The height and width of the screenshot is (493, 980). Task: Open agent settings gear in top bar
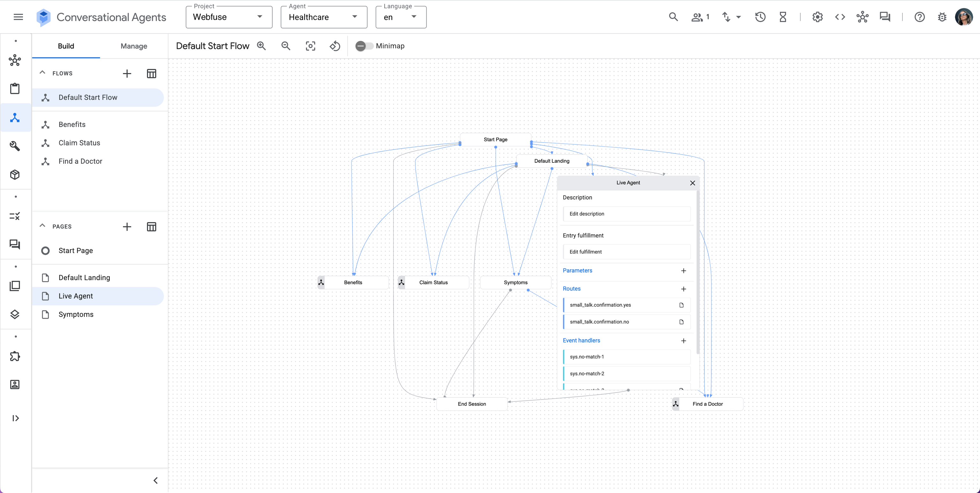click(817, 17)
